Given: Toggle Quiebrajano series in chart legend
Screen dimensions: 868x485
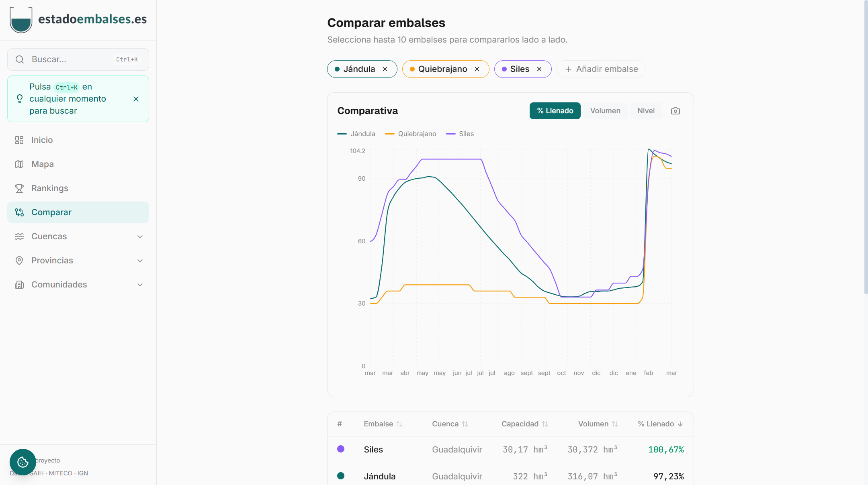Looking at the screenshot, I should point(410,134).
